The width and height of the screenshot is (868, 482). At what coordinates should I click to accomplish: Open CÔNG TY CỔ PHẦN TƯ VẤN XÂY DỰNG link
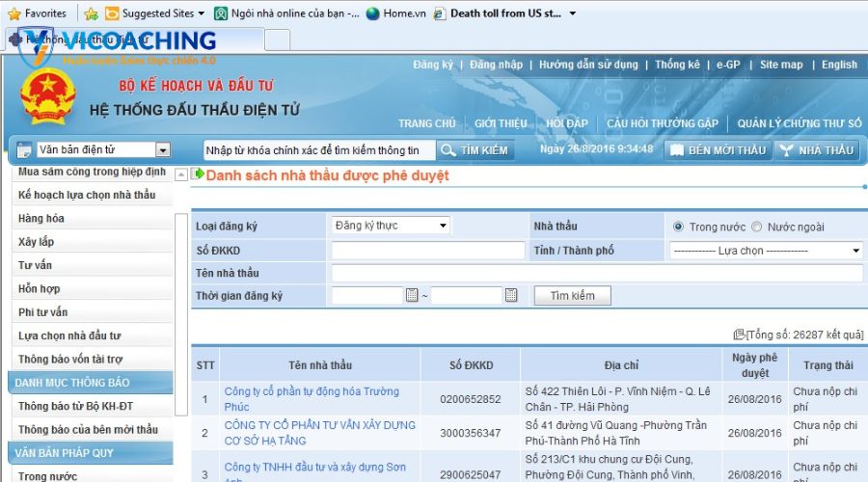(x=319, y=433)
